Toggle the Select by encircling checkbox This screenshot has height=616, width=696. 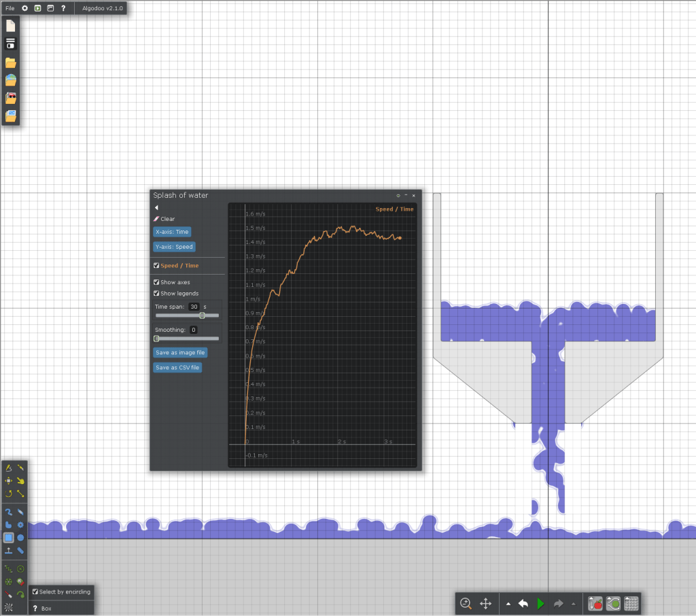point(35,592)
